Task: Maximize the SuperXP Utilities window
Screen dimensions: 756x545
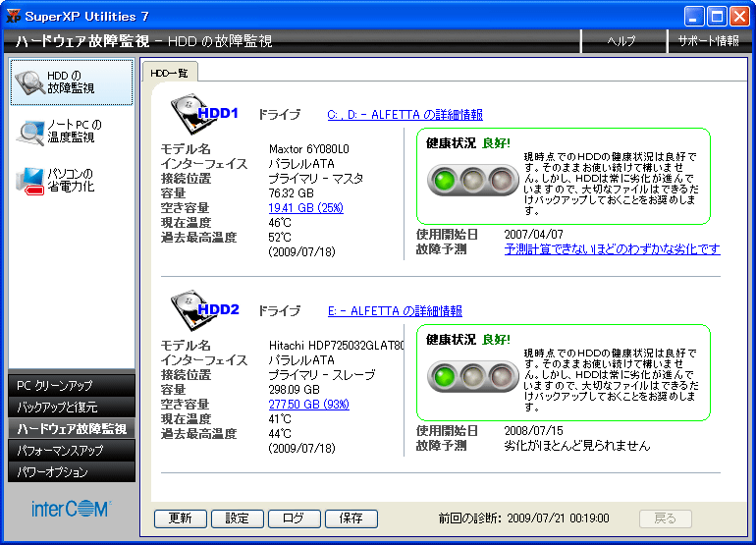Action: (717, 16)
